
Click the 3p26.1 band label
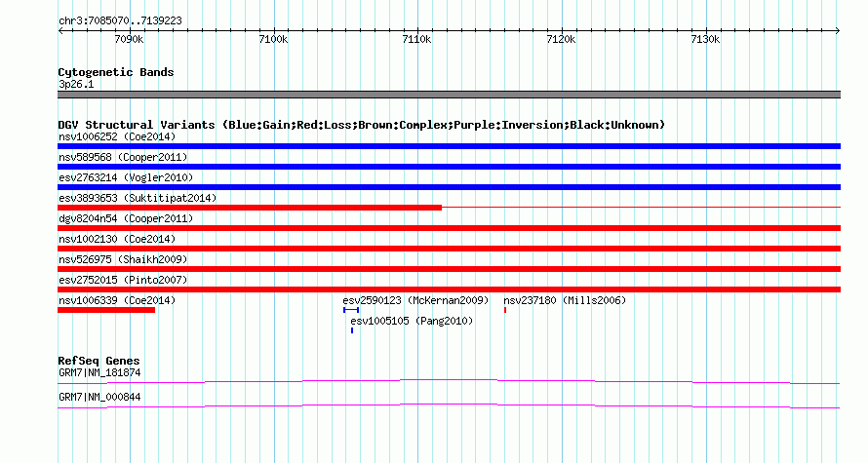76,84
